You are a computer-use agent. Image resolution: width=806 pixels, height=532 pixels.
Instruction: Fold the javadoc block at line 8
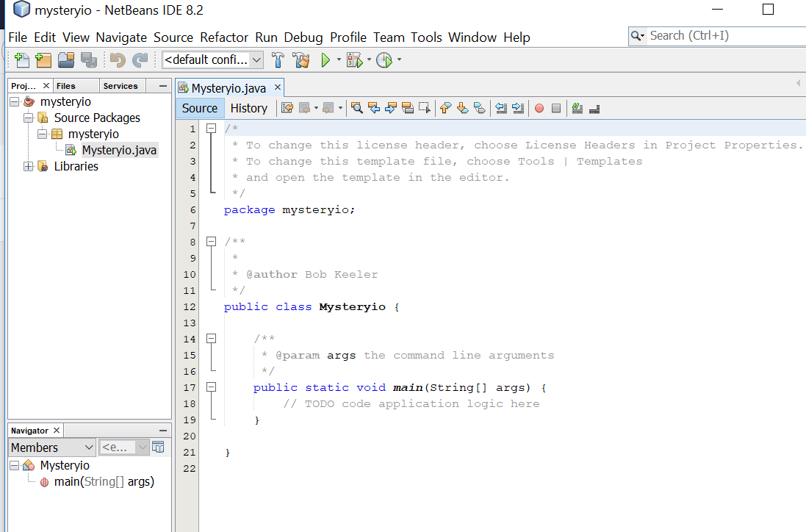point(212,242)
